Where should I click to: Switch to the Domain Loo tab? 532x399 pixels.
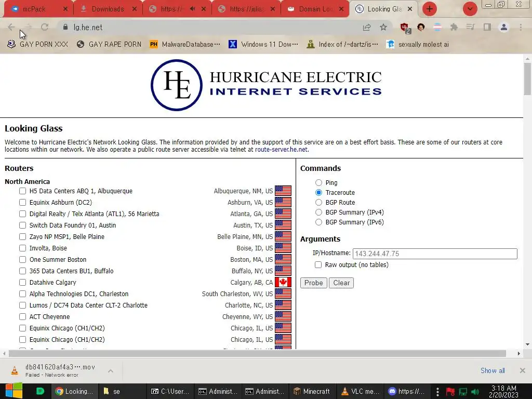pyautogui.click(x=315, y=9)
